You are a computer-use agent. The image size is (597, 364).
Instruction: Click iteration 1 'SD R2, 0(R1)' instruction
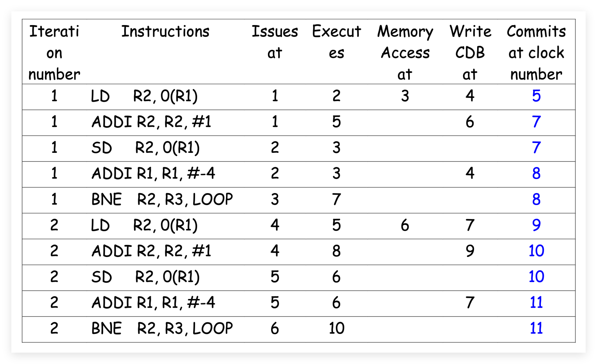coord(145,148)
